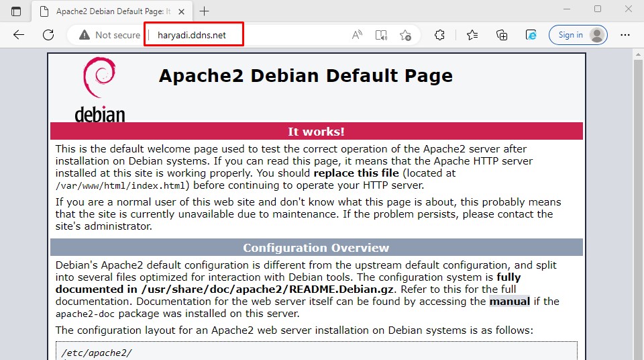Viewport: 644px width, 360px height.
Task: Refresh the current page
Action: [48, 35]
